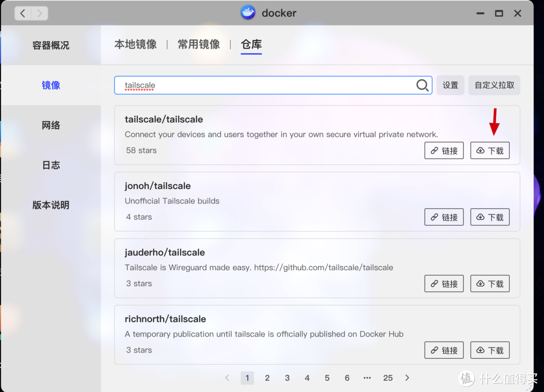
Task: Open the 设置 settings button
Action: point(450,85)
